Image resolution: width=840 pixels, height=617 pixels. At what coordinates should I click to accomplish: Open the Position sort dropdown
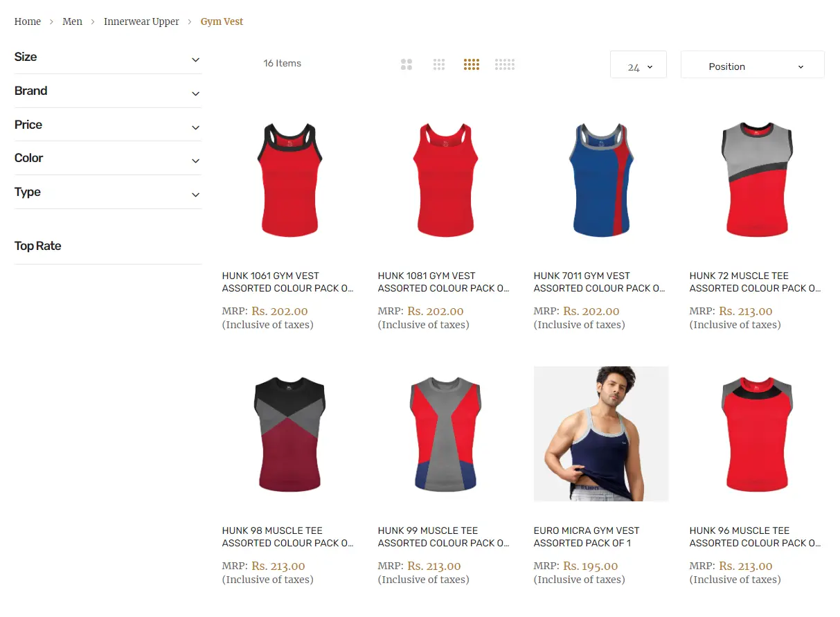pos(753,65)
